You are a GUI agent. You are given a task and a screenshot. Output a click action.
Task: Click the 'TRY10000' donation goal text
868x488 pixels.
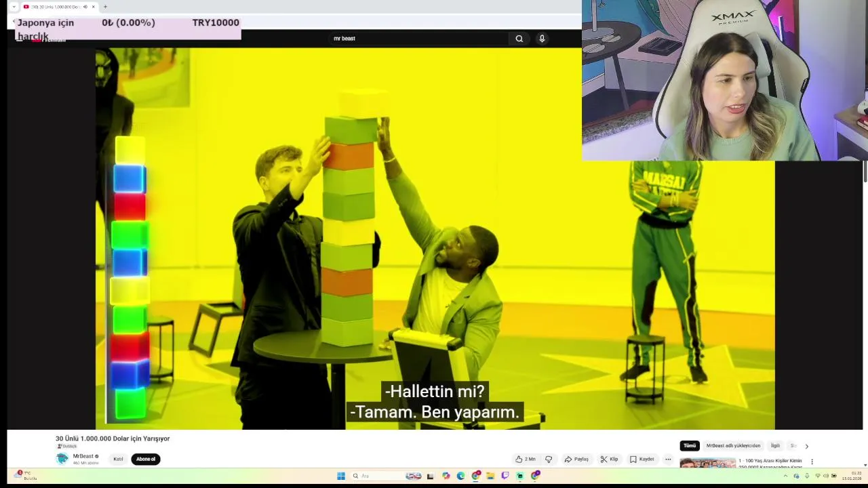[x=216, y=22]
